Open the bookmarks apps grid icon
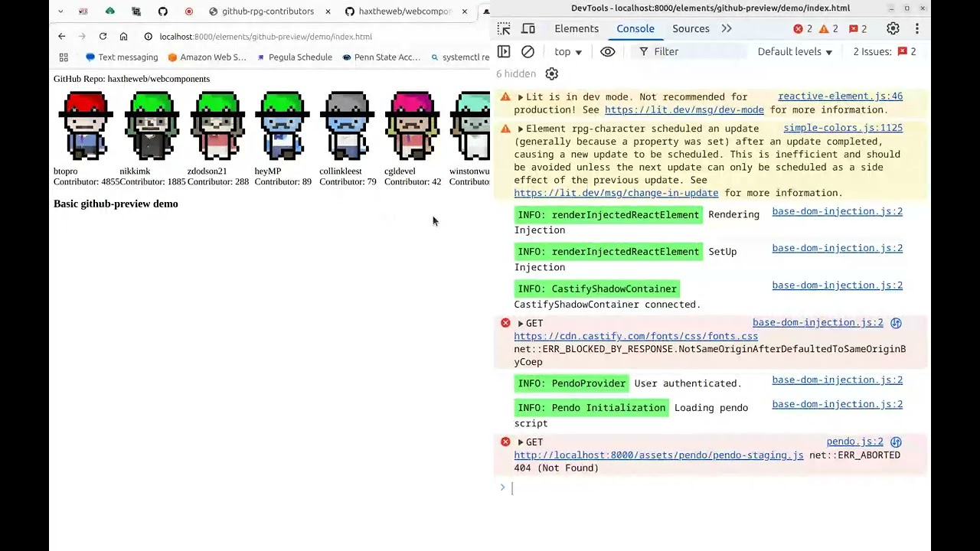 pyautogui.click(x=64, y=57)
